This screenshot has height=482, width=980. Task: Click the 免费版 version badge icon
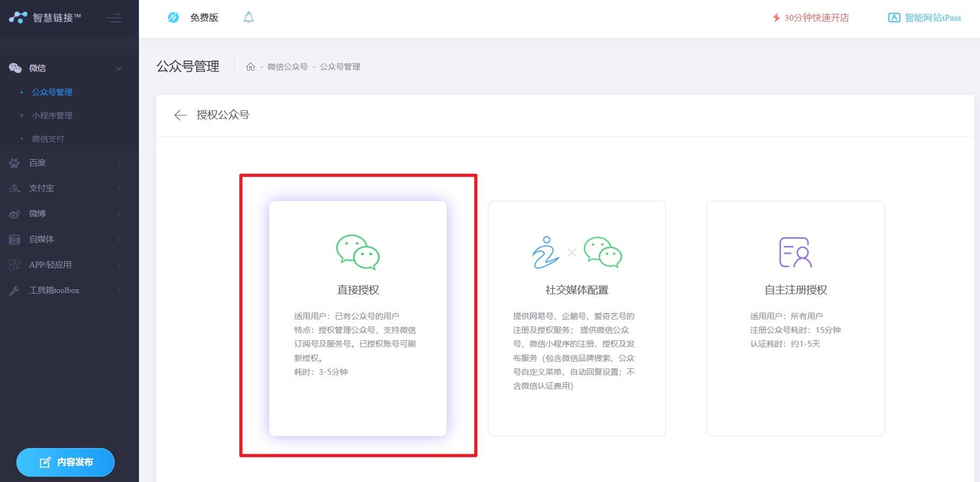173,18
